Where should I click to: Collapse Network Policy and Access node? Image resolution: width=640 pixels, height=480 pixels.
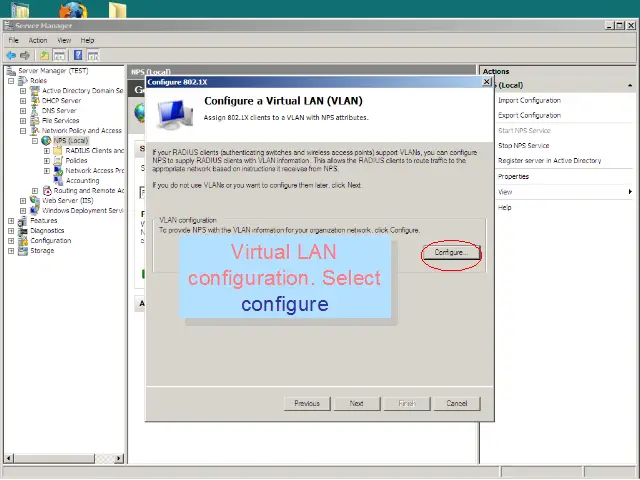tap(23, 131)
